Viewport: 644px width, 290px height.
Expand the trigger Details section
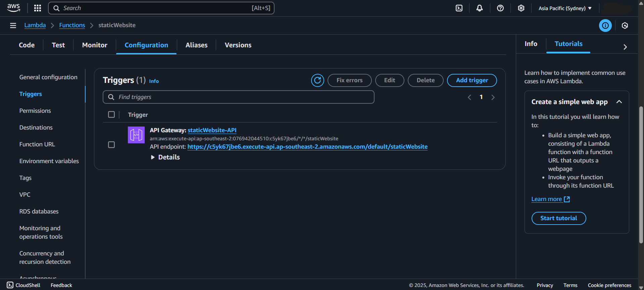click(x=165, y=157)
